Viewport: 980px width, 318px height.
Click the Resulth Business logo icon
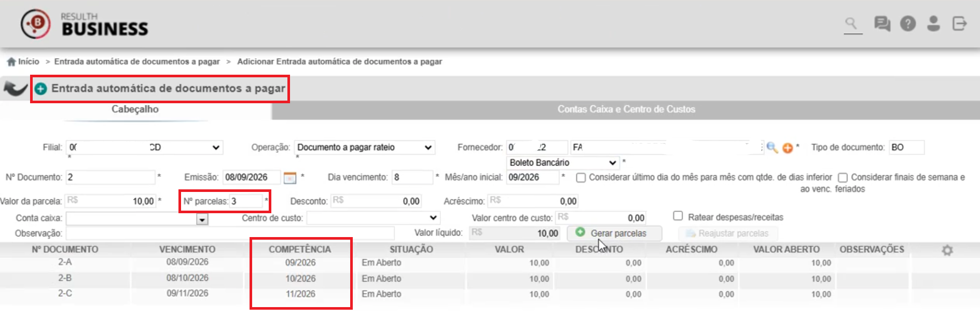click(x=36, y=24)
